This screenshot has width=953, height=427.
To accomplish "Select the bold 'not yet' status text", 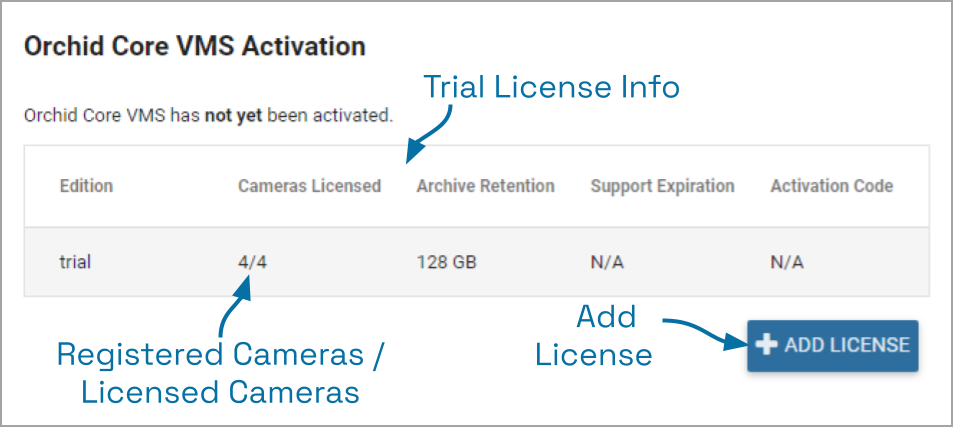I will pyautogui.click(x=232, y=115).
